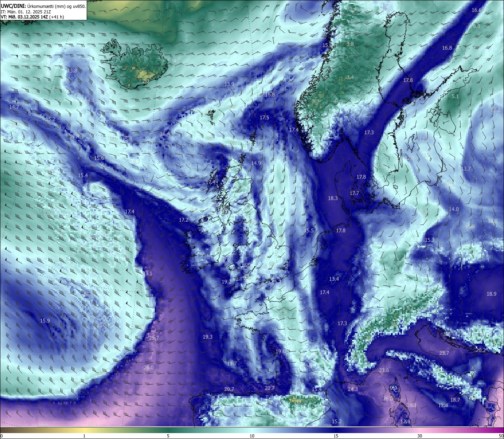Image resolution: width=504 pixels, height=439 pixels.
Task: Click the value 19.2 south of Ireland
Action: (x=226, y=282)
